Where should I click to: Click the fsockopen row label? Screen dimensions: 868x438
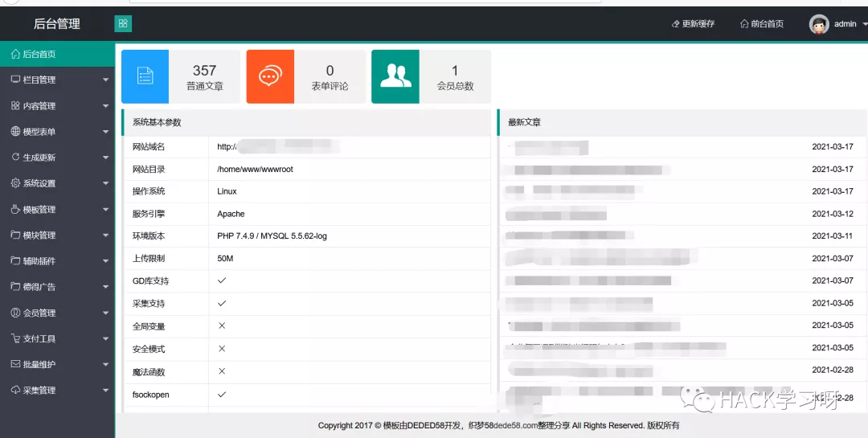[x=151, y=395]
